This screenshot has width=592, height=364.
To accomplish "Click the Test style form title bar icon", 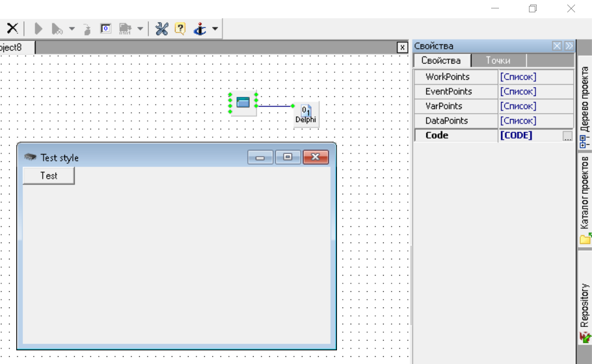I will point(30,157).
